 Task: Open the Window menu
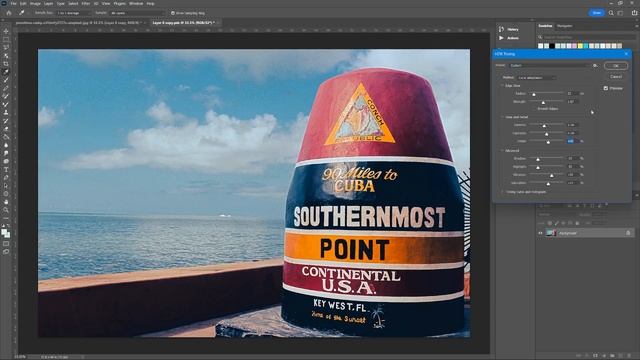point(136,3)
